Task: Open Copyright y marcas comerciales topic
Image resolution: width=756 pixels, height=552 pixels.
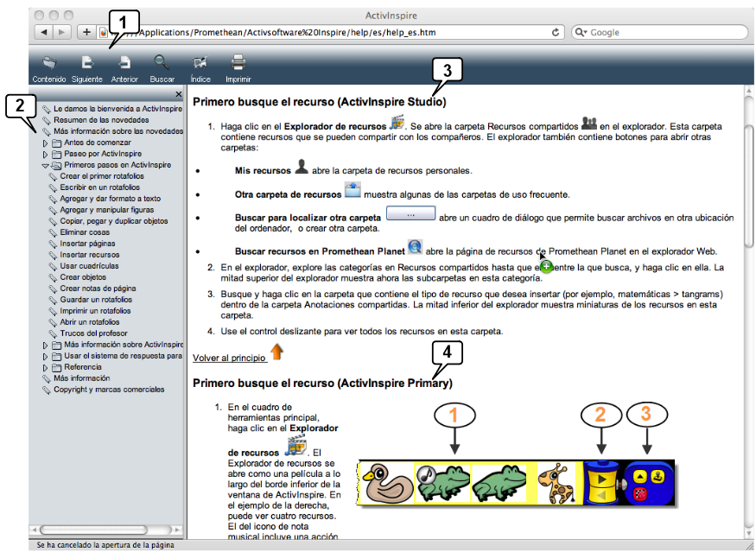Action: (109, 390)
